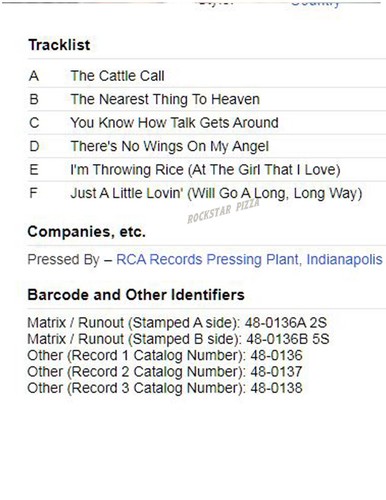This screenshot has width=386, height=500.
Task: Click the Companies, etc. heading
Action: tap(87, 231)
